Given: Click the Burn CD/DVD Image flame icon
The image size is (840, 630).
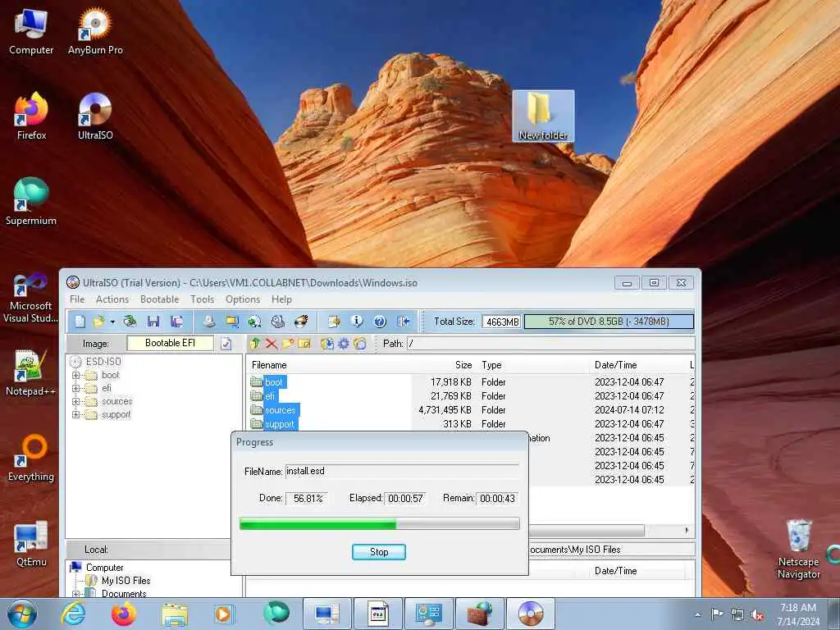Looking at the screenshot, I should coord(302,322).
